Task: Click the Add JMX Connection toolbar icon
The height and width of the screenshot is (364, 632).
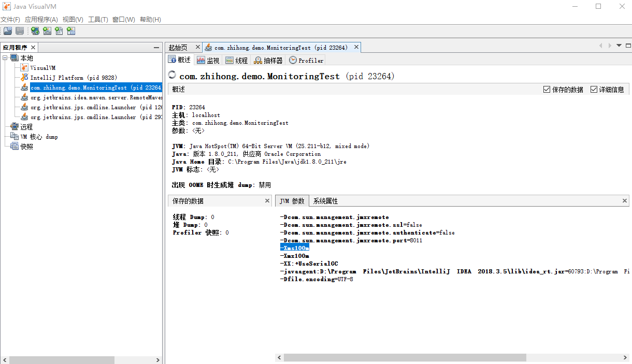Action: click(x=47, y=31)
